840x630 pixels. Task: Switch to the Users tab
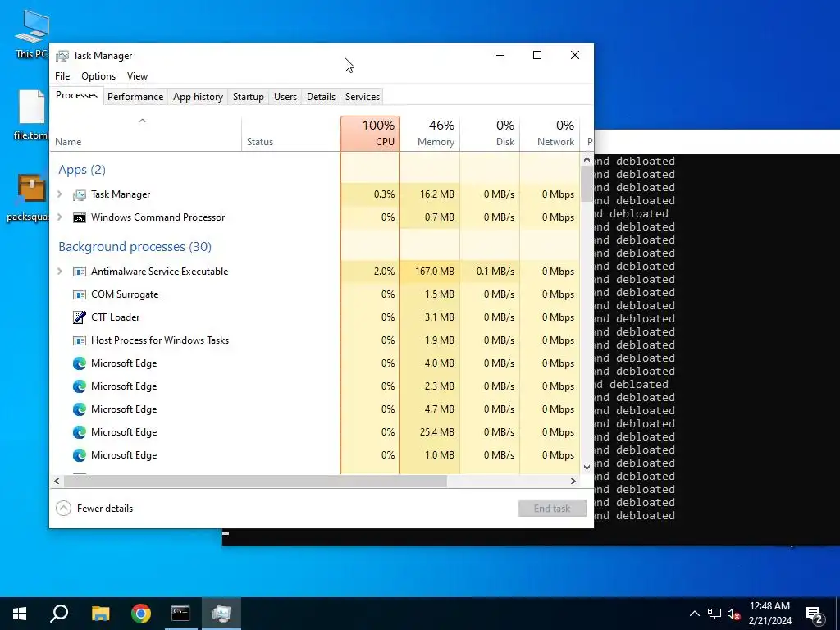[x=285, y=97]
